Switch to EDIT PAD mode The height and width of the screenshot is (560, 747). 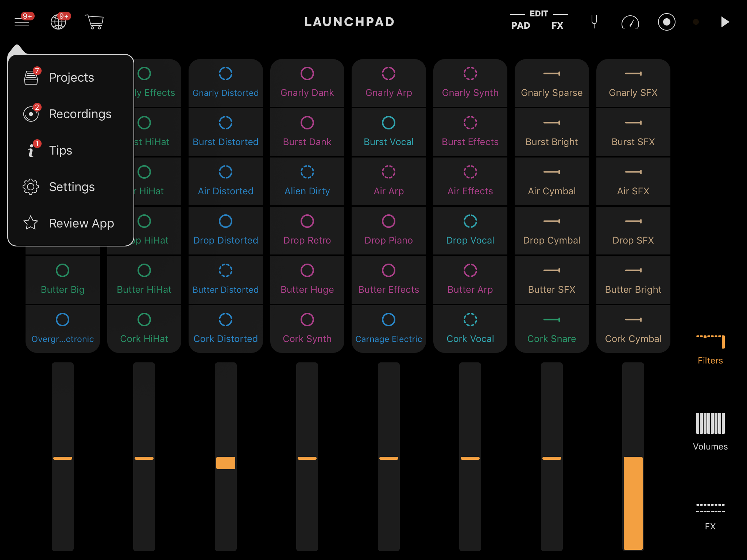pos(520,26)
